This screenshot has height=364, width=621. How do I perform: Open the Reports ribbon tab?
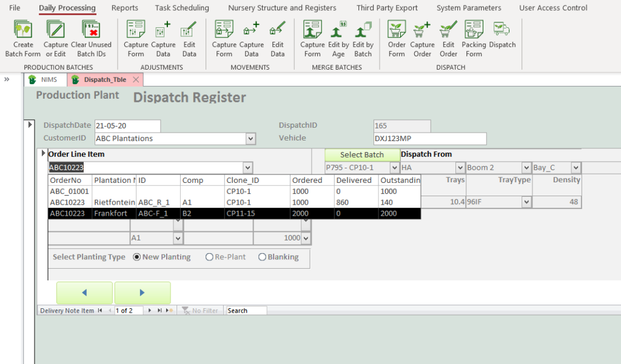[125, 8]
